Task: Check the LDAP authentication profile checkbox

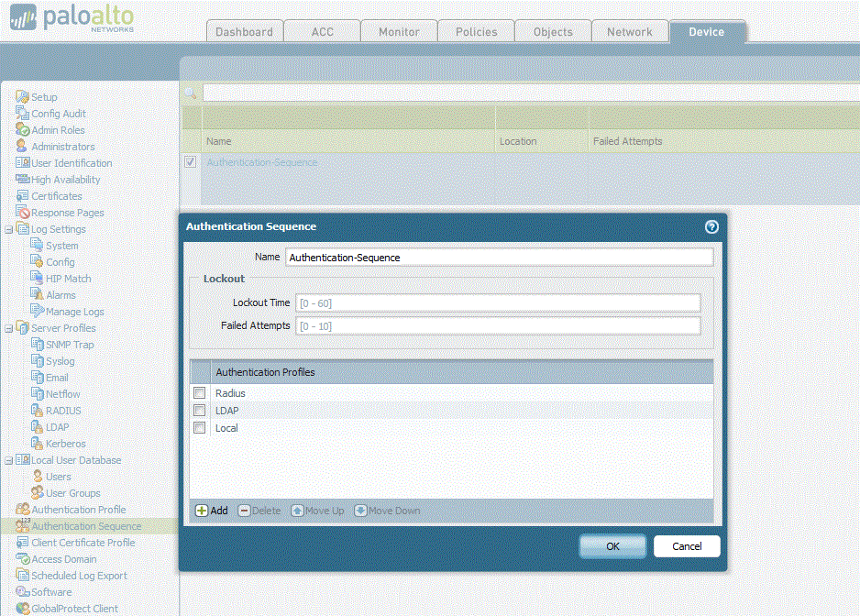Action: [x=200, y=411]
